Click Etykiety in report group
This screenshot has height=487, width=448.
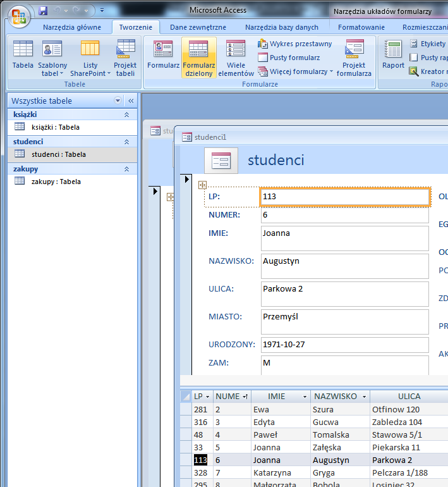tap(428, 44)
